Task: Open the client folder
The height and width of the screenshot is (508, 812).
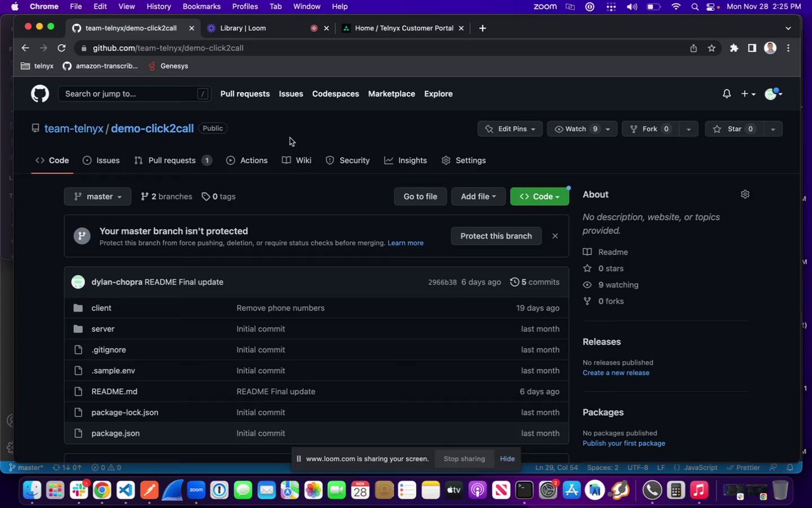Action: click(101, 308)
